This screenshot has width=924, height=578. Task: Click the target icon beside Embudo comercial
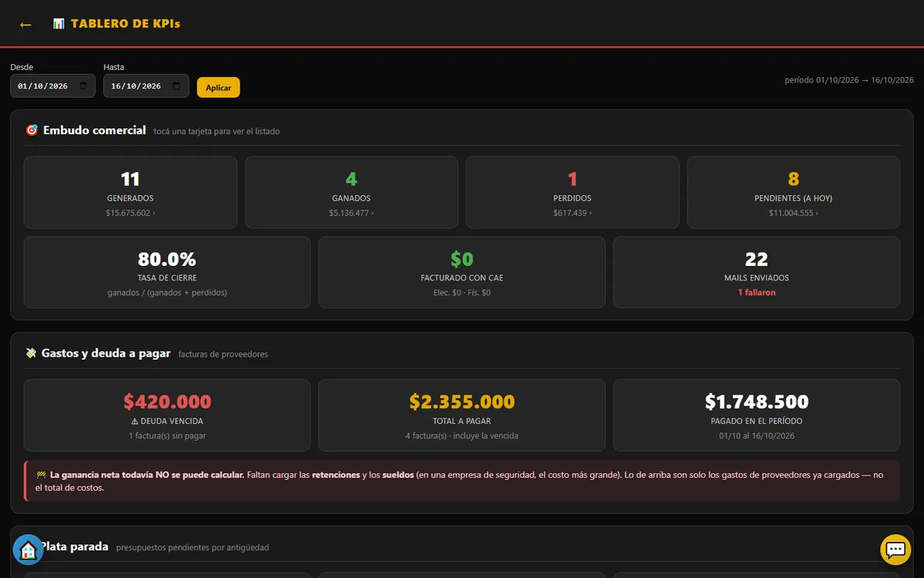pyautogui.click(x=32, y=130)
